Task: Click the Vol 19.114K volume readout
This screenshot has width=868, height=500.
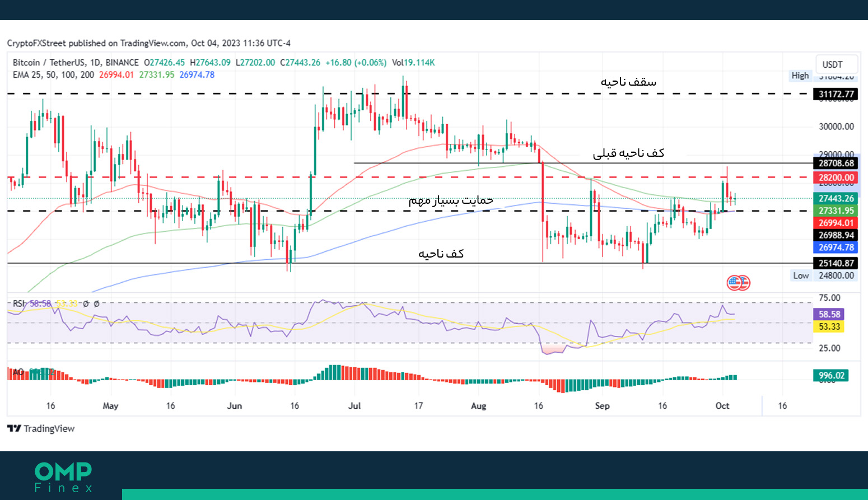Action: pos(413,62)
